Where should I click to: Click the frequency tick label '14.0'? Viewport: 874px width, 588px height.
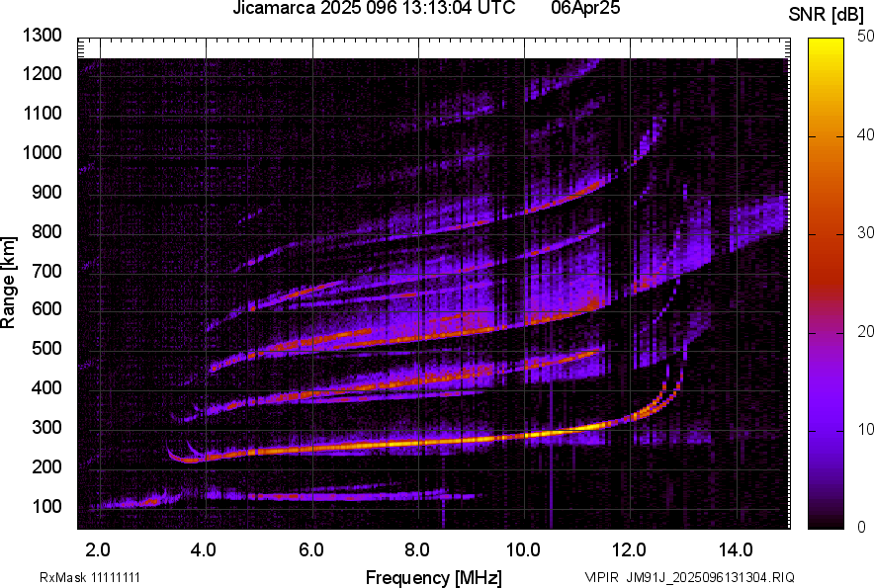pos(736,550)
